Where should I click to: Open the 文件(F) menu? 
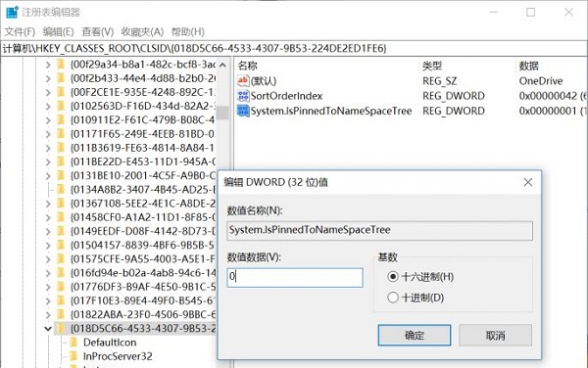[20, 32]
